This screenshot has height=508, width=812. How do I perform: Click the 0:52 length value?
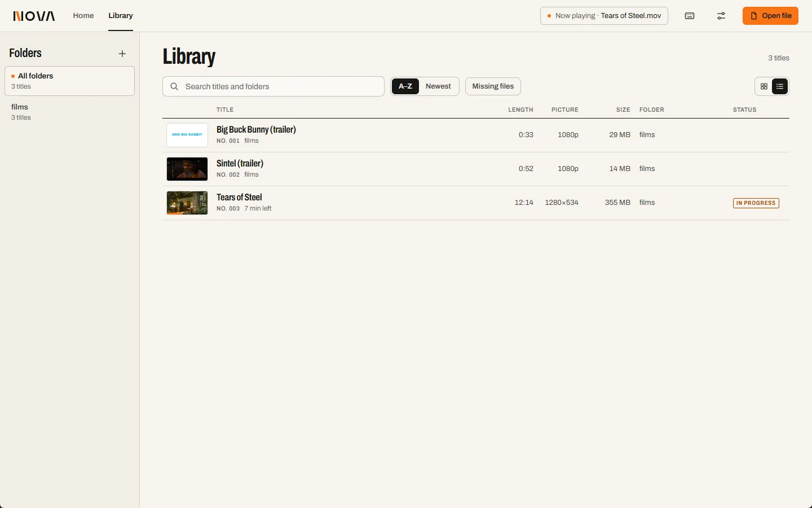coord(526,169)
